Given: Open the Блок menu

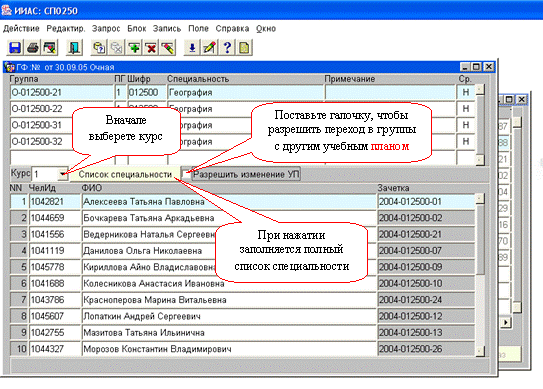Looking at the screenshot, I should [136, 28].
